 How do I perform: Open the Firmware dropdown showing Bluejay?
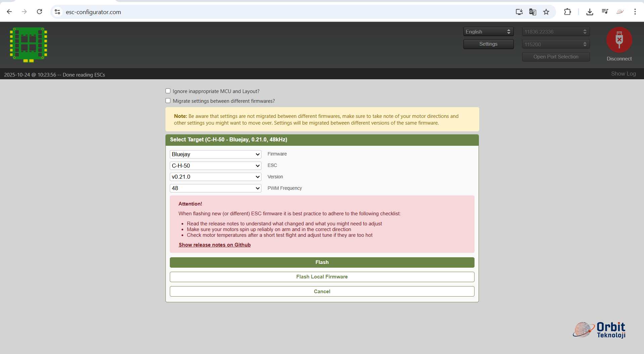tap(215, 154)
